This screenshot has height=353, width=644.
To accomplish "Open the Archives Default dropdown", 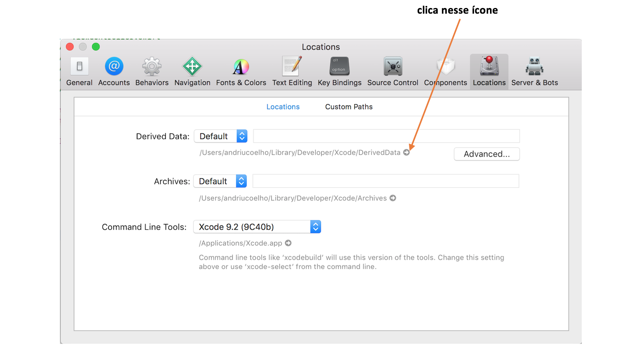I will (220, 181).
